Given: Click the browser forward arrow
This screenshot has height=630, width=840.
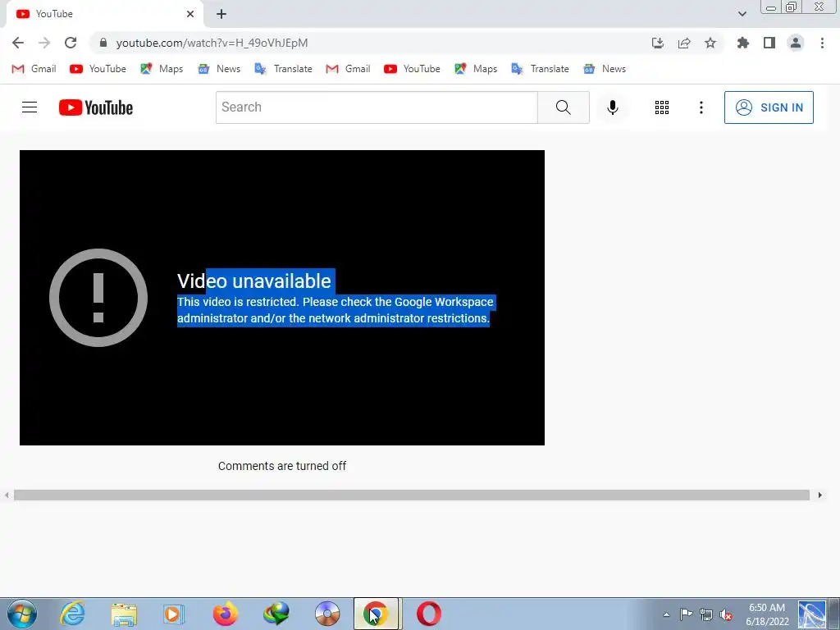Looking at the screenshot, I should coord(44,43).
